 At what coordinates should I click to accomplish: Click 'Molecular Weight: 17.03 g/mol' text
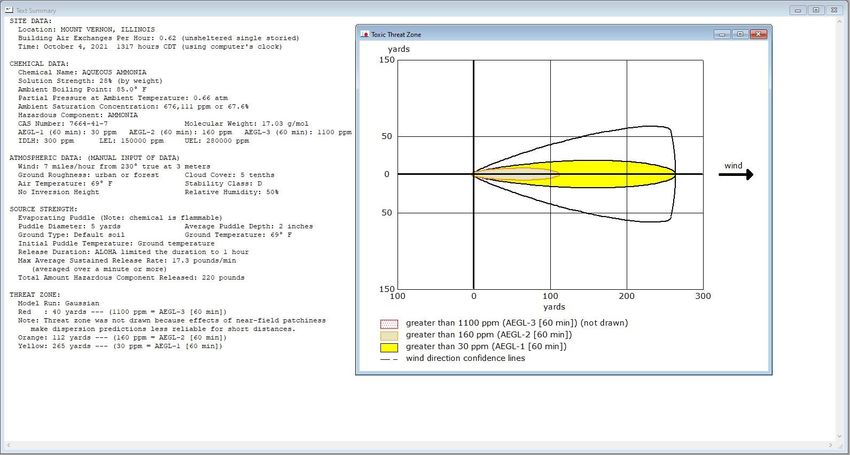pos(247,124)
